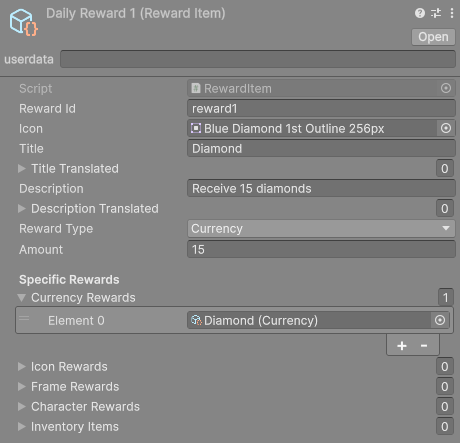Click the Description label

pyautogui.click(x=51, y=189)
